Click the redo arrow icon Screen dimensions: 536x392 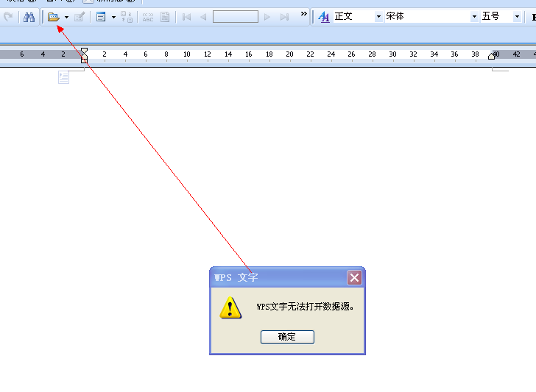tap(8, 16)
